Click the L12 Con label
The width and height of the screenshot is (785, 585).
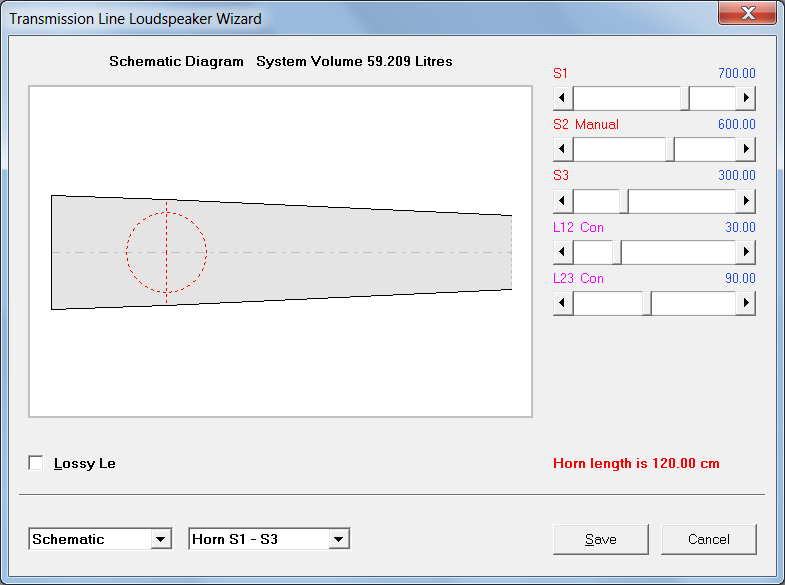(x=578, y=228)
